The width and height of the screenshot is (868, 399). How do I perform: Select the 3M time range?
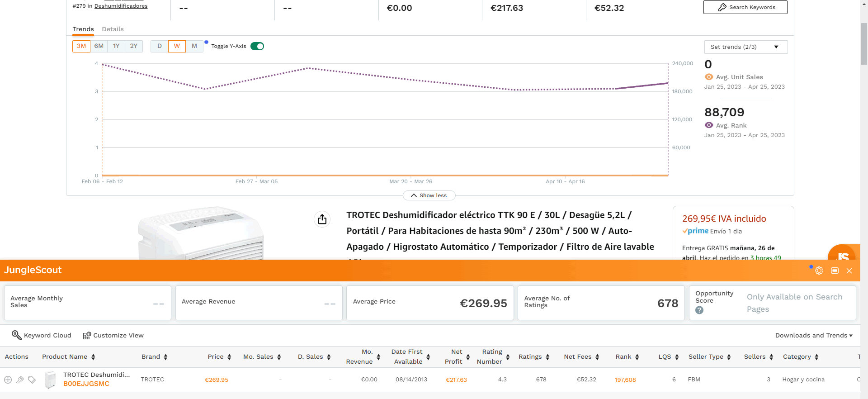pos(81,46)
